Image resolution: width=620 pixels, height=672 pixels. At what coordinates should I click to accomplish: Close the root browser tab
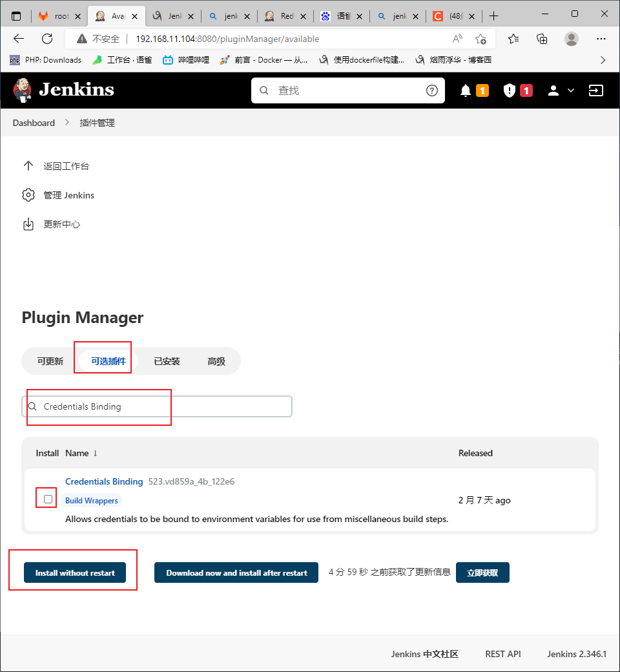(x=77, y=16)
